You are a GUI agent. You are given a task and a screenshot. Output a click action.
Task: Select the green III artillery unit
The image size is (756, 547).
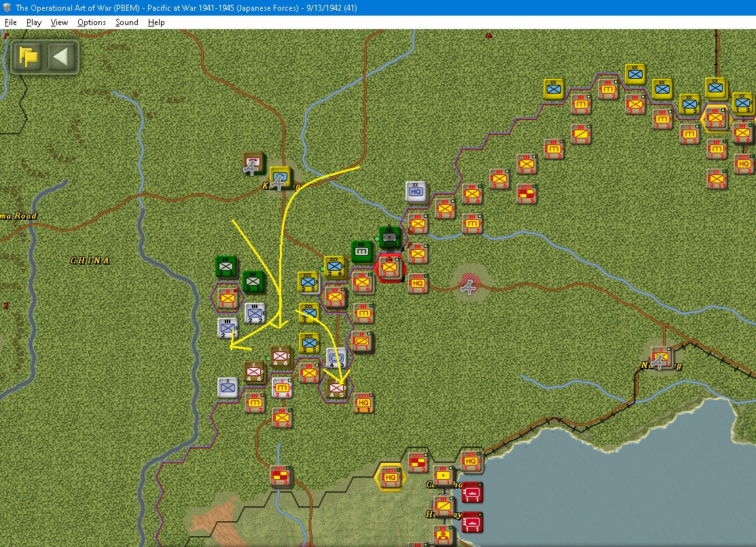click(361, 252)
